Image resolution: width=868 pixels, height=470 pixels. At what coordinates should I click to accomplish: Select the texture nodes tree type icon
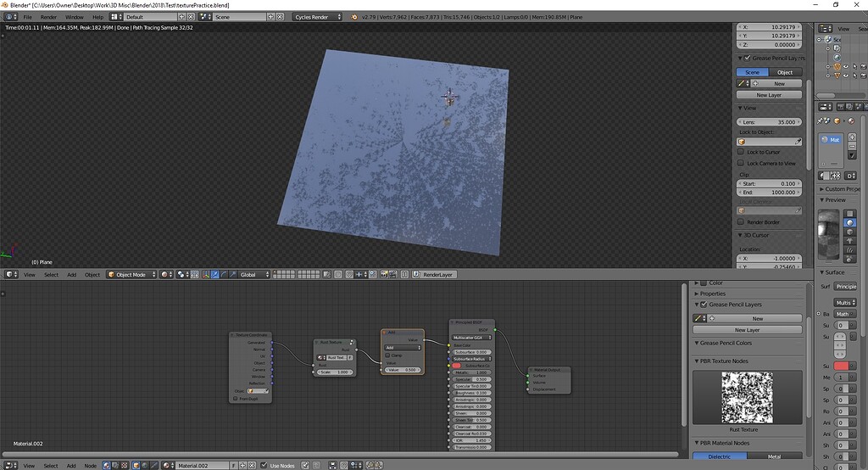coord(124,466)
